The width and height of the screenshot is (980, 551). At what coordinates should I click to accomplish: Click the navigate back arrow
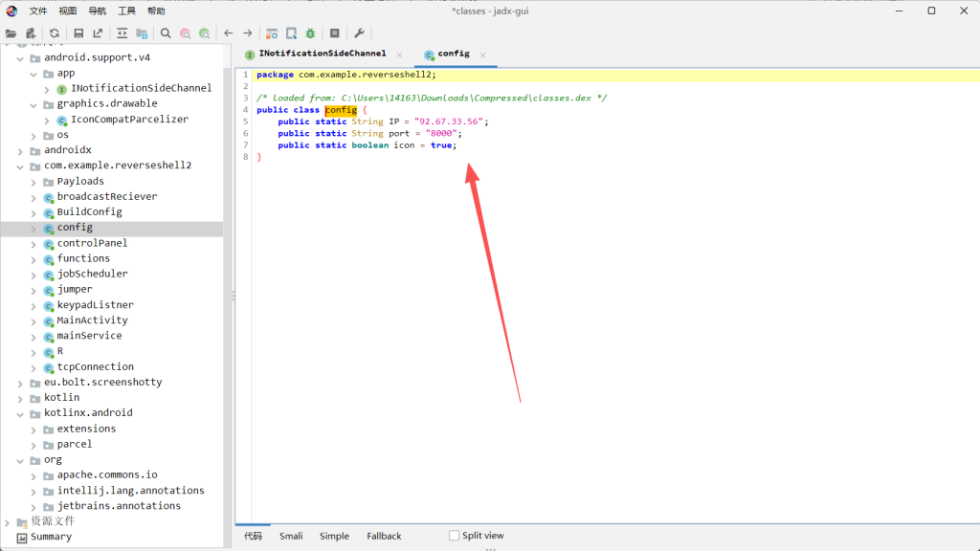coord(229,33)
